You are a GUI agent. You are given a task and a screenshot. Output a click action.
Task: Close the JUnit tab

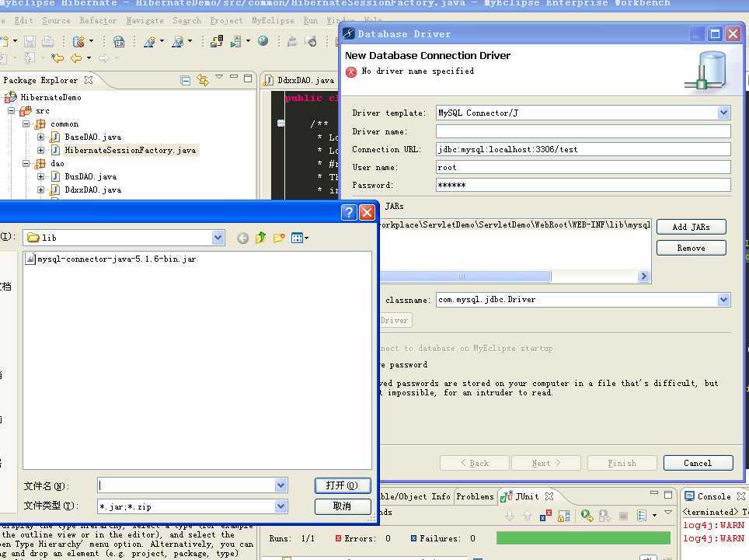coord(549,496)
